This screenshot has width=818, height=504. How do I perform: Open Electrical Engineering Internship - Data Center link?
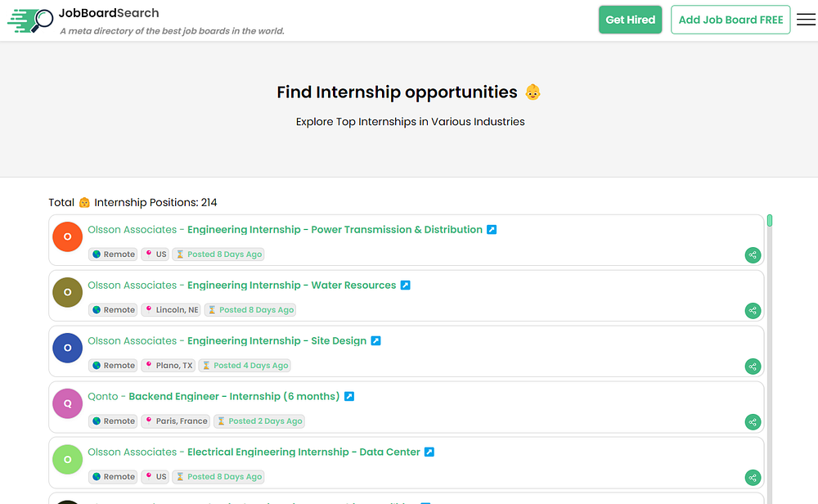303,452
